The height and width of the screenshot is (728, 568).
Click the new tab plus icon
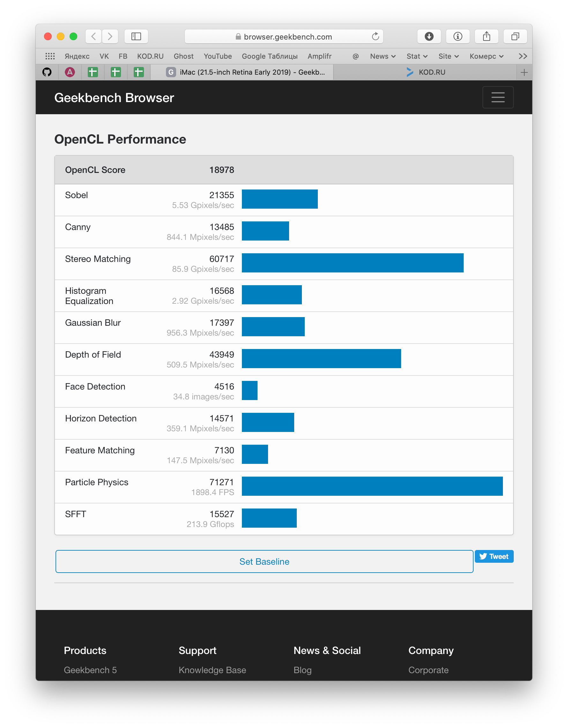coord(524,72)
